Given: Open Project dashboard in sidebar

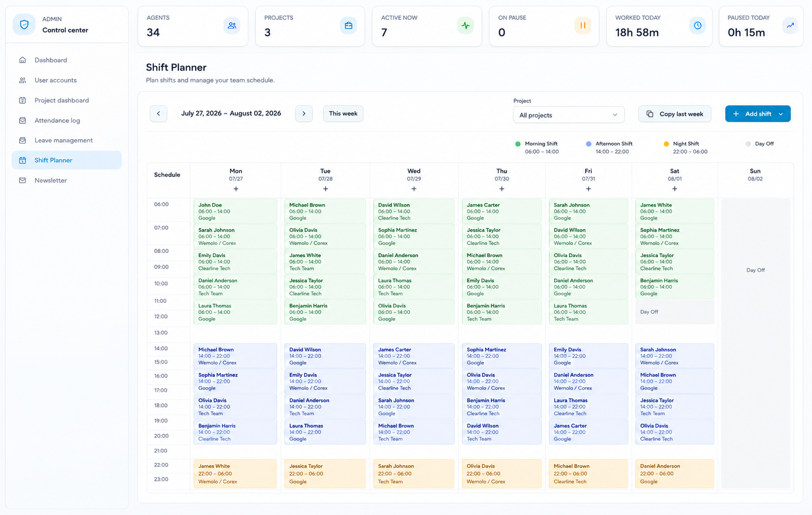Looking at the screenshot, I should coord(67,101).
